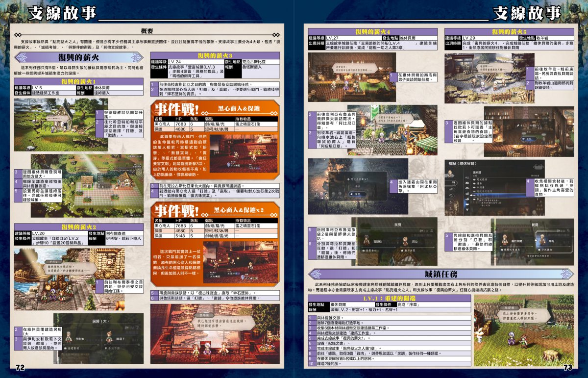Image resolution: width=588 pixels, height=378 pixels.
Task: Click step number 1 badge in 重建的開端 list
Action: tap(311, 318)
